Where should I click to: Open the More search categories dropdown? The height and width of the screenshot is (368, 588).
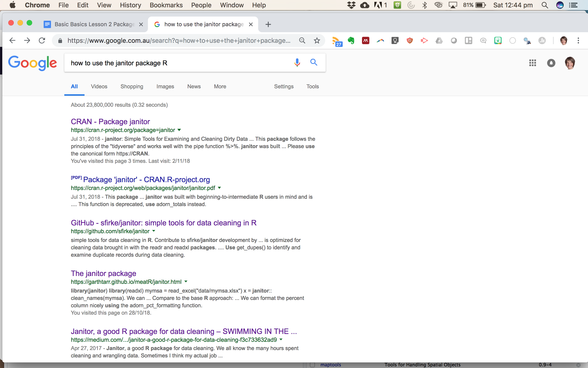220,86
